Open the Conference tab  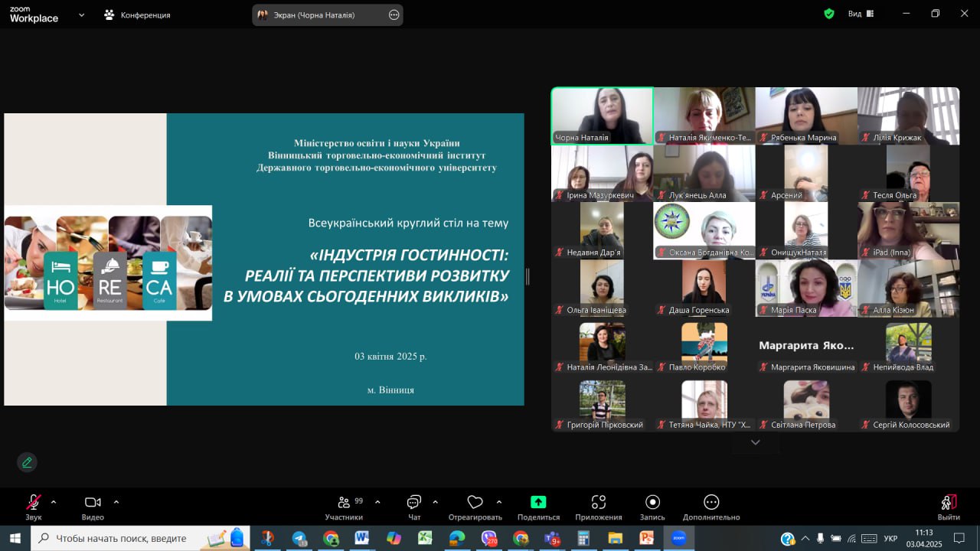tap(138, 15)
